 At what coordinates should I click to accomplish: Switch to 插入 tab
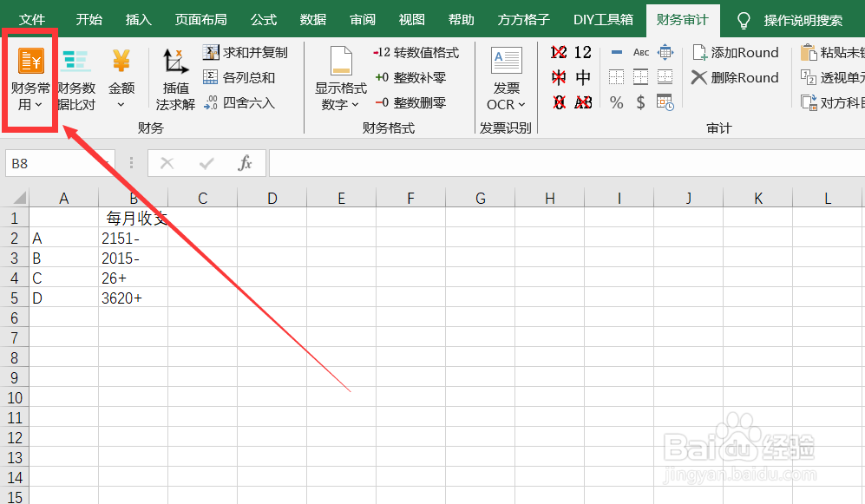139,20
